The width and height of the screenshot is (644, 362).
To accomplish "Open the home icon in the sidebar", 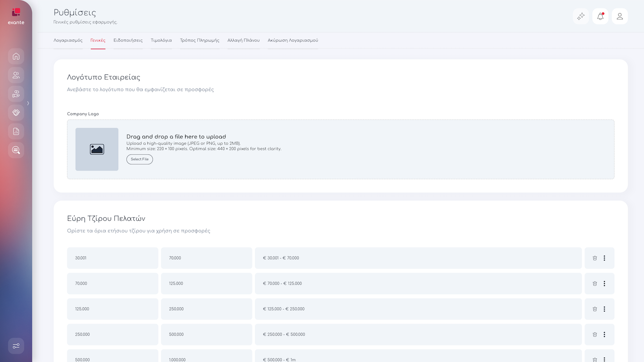I will (x=16, y=56).
